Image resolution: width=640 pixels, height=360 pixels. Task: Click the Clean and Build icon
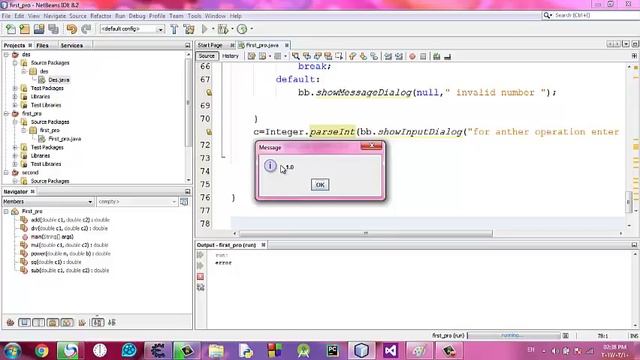point(189,29)
